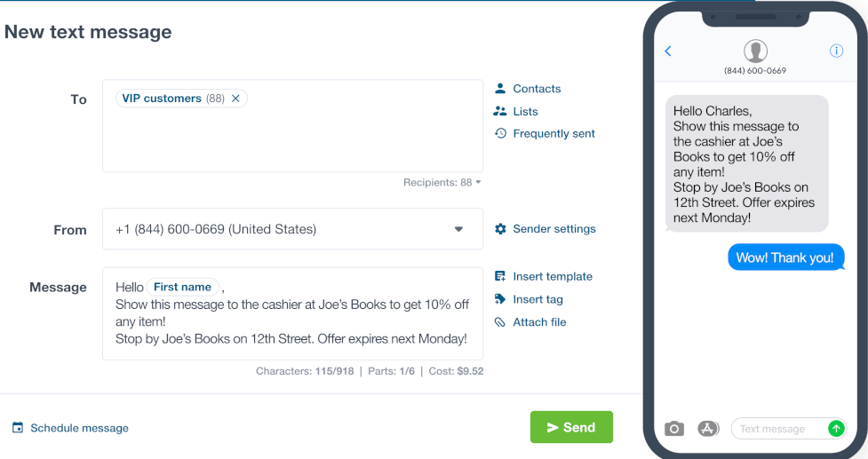The height and width of the screenshot is (459, 868).
Task: Tap the back chevron on phone
Action: pos(667,51)
